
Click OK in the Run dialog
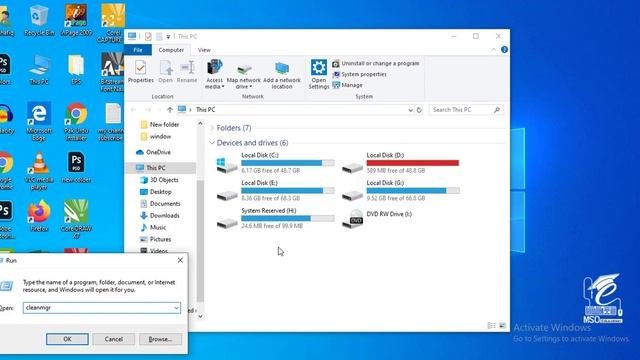67,339
